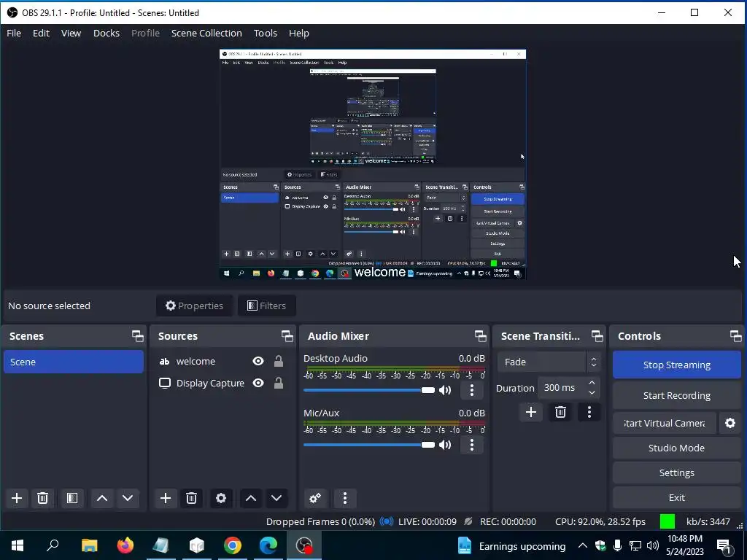Show hidden icons chevron in system tray
Viewport: 747px width, 560px height.
[582, 545]
